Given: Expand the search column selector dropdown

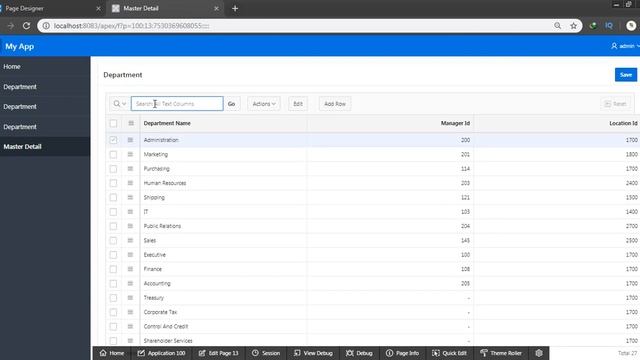Looking at the screenshot, I should [120, 104].
